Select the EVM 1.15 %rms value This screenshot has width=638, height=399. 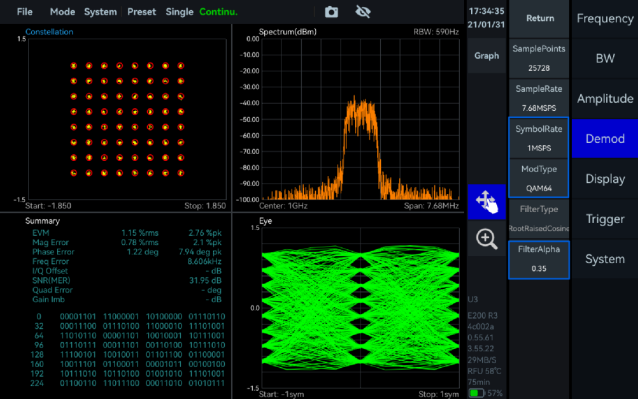[x=140, y=233]
